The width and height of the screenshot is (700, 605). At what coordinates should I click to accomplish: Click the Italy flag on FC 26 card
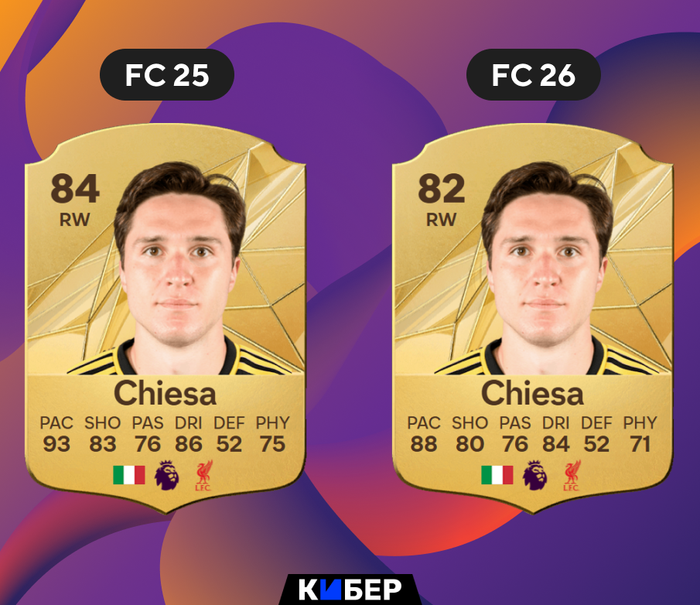click(497, 475)
